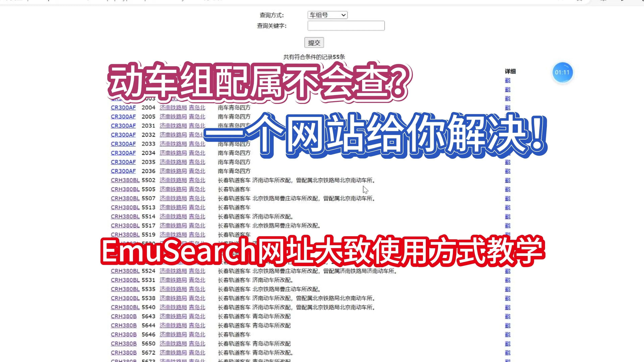The image size is (644, 362).
Task: Open the 济南铁路局 link in row 5514
Action: pos(173,217)
